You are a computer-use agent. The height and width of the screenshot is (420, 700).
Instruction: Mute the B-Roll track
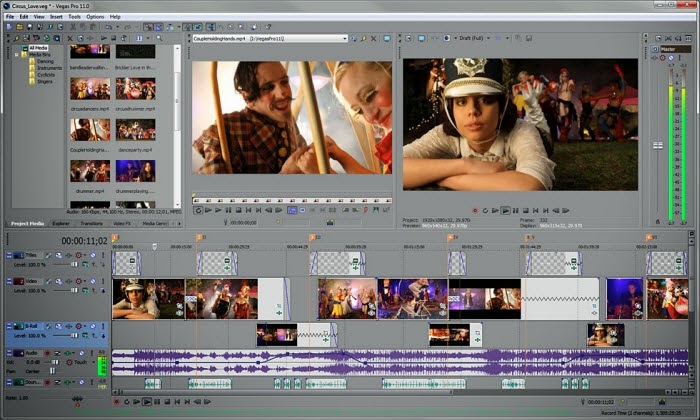(x=93, y=326)
